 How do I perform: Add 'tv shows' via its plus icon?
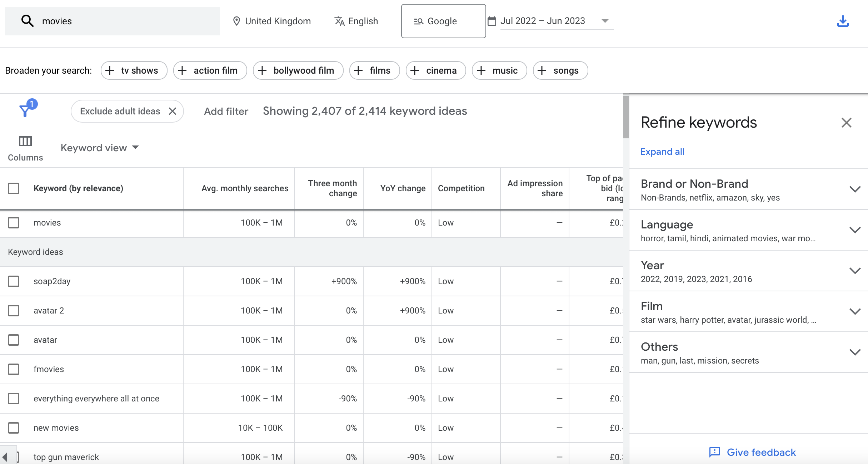click(x=110, y=70)
